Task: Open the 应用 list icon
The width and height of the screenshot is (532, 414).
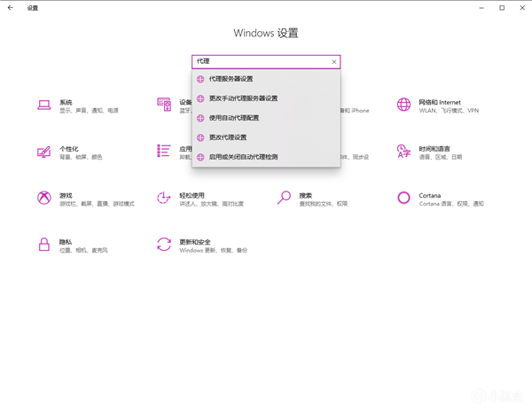Action: pyautogui.click(x=164, y=151)
